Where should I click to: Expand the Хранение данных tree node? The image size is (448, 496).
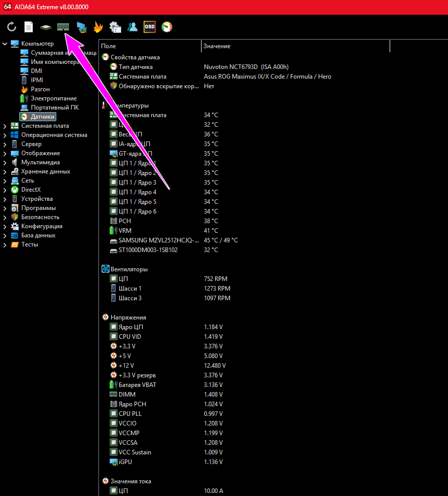tap(5, 171)
